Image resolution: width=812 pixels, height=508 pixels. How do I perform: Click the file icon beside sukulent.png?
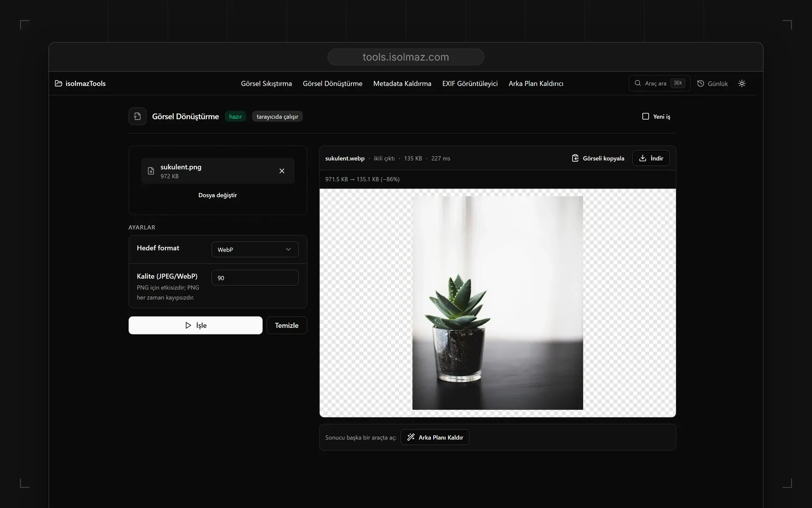coord(151,171)
